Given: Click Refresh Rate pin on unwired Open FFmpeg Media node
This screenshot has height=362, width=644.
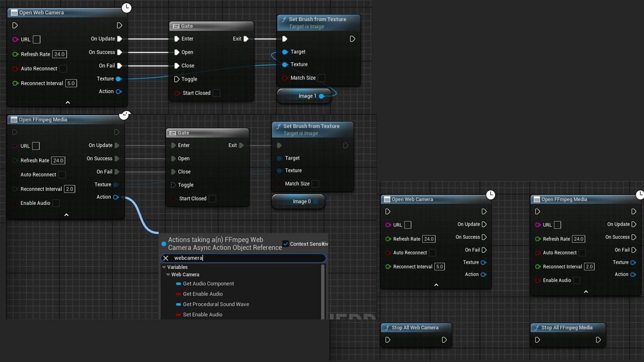Looking at the screenshot, I should [x=538, y=239].
